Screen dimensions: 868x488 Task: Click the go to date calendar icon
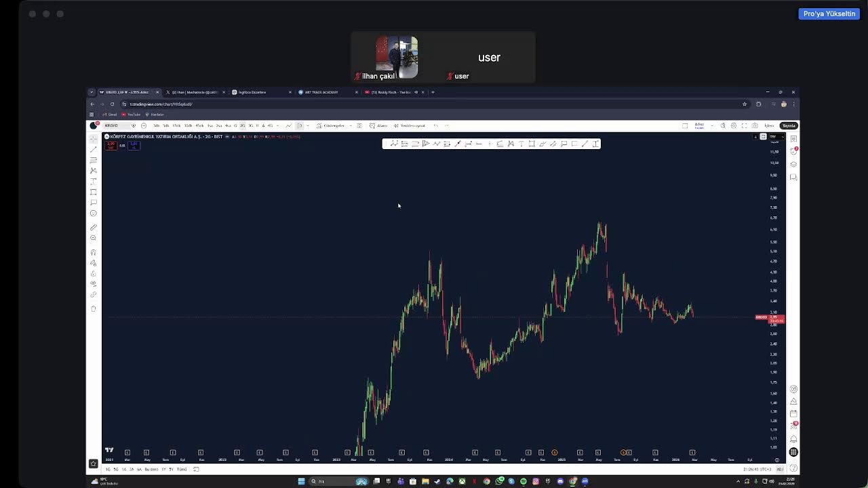tap(196, 469)
